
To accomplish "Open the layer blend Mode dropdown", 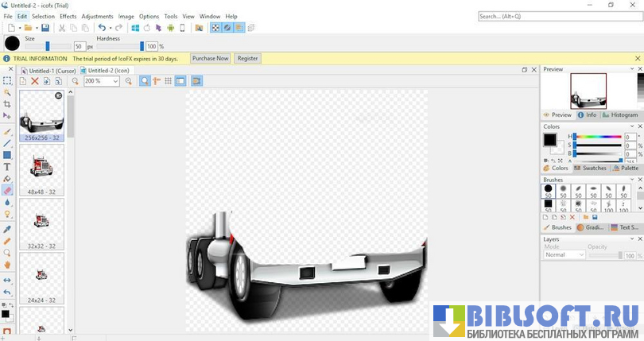I will tap(565, 255).
